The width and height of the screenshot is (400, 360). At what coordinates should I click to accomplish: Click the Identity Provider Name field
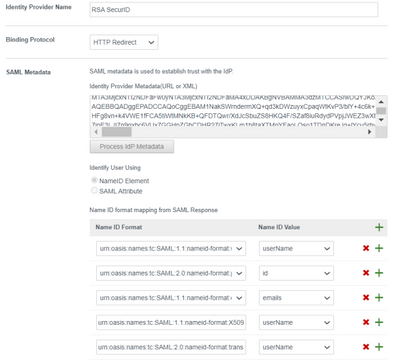coord(234,10)
